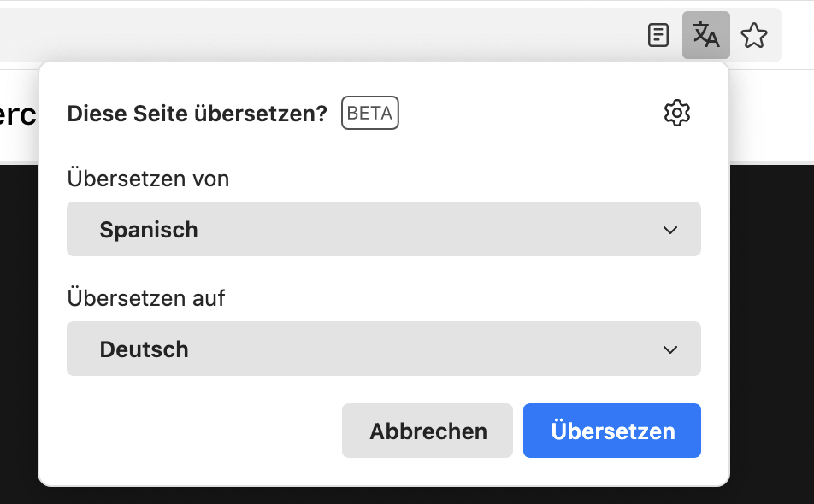Screen dimensions: 814x504
Task: Click the Übersetzen auf label
Action: click(x=146, y=298)
